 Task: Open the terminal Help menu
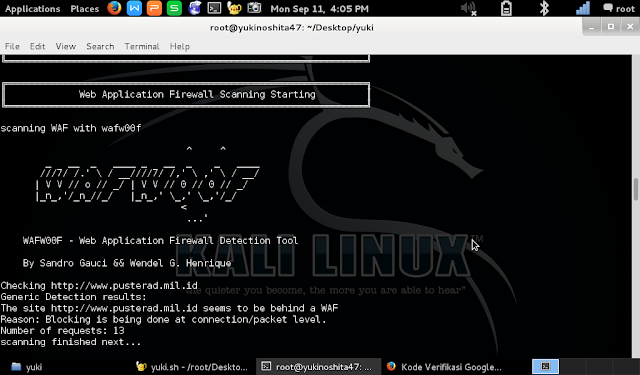pyautogui.click(x=180, y=47)
